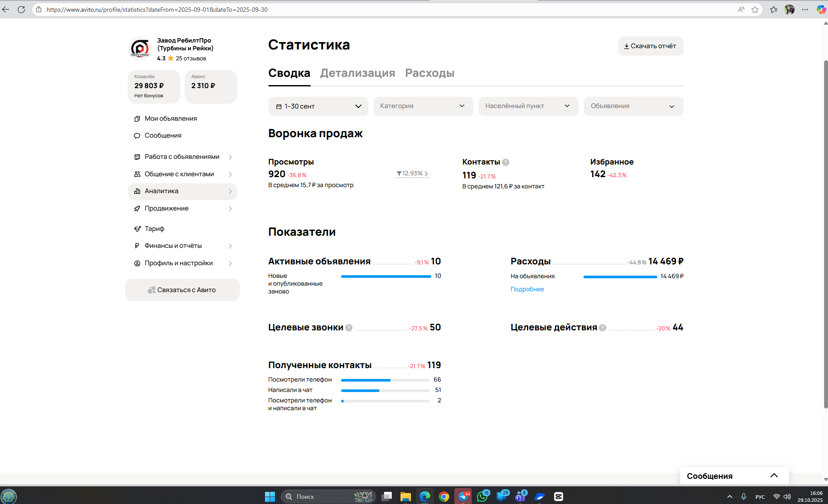Add page to favorites with the star icon
828x504 pixels.
click(x=755, y=10)
